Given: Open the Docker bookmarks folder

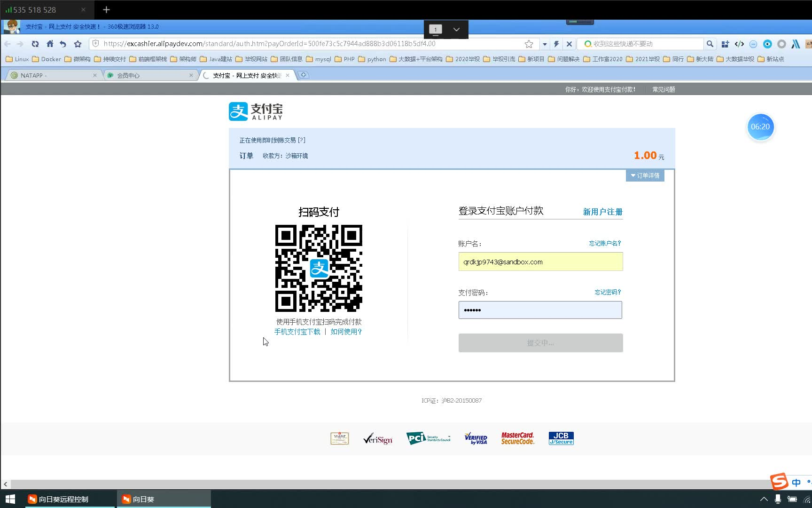Looking at the screenshot, I should pos(47,59).
